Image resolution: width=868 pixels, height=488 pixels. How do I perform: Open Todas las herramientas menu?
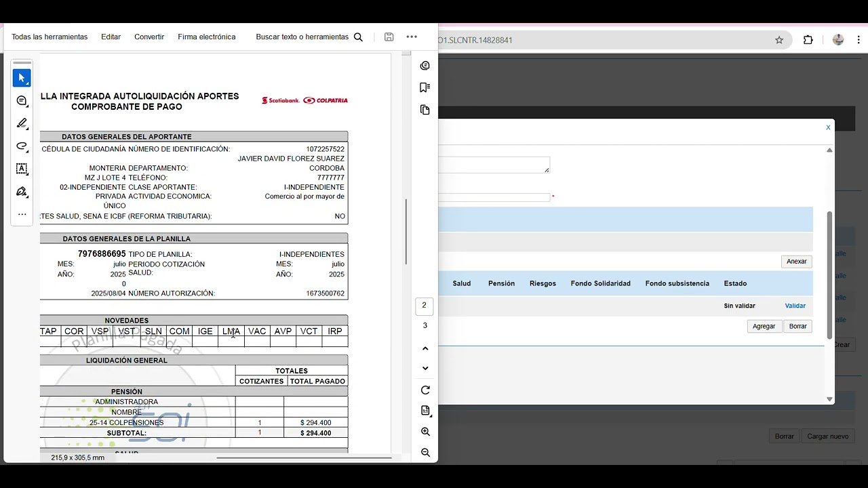coord(50,37)
